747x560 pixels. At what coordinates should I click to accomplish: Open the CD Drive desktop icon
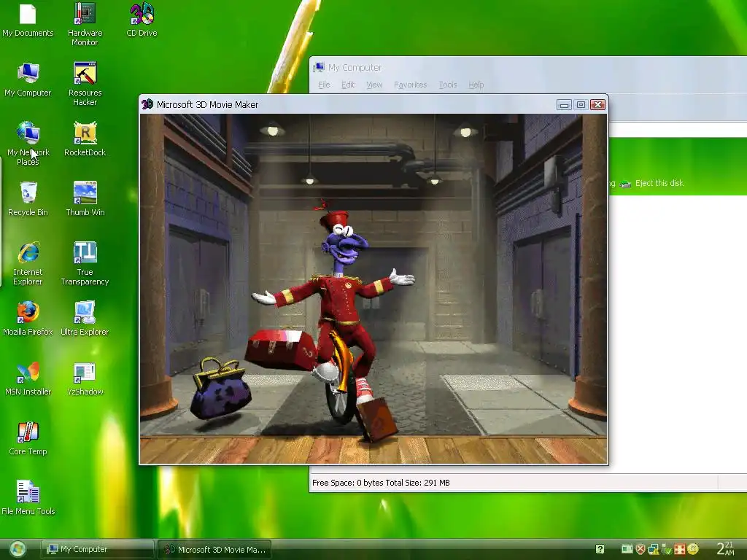click(142, 20)
